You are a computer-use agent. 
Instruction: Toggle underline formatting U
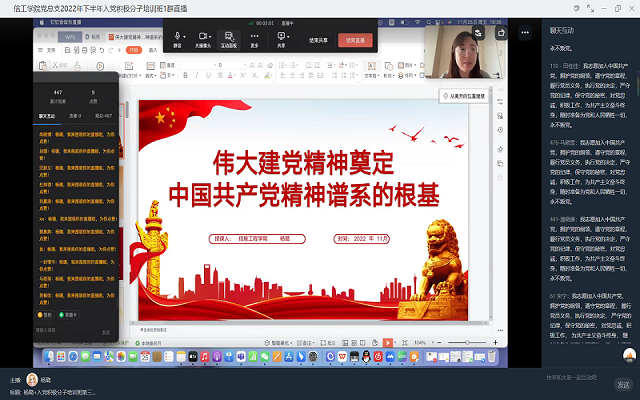pyautogui.click(x=208, y=76)
